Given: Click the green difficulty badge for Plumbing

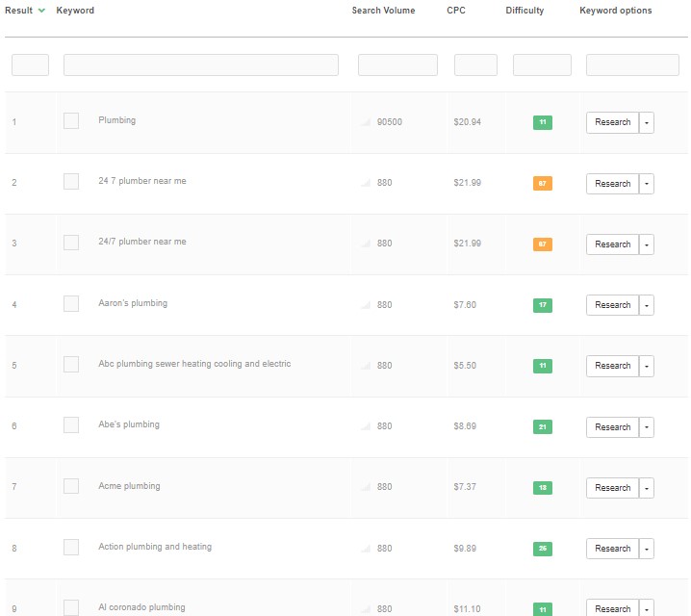Looking at the screenshot, I should (x=543, y=122).
